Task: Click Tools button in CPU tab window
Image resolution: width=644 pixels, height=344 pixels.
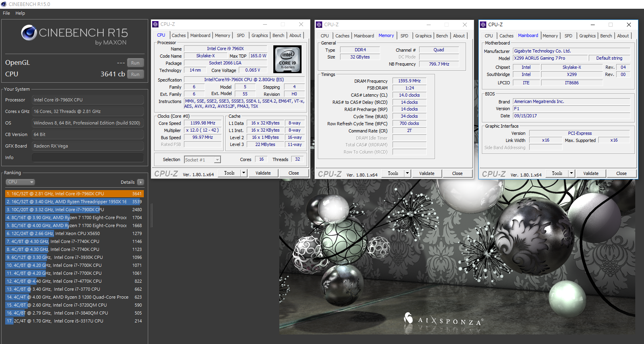Action: click(x=229, y=173)
